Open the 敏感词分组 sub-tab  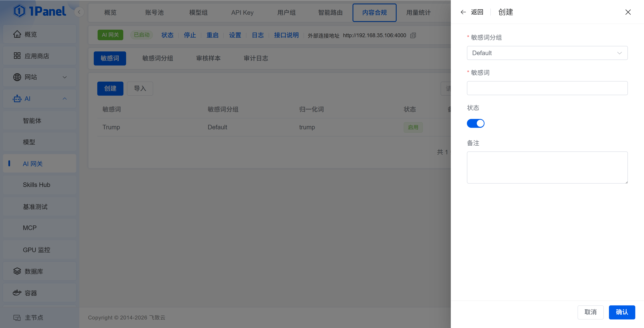click(x=157, y=58)
